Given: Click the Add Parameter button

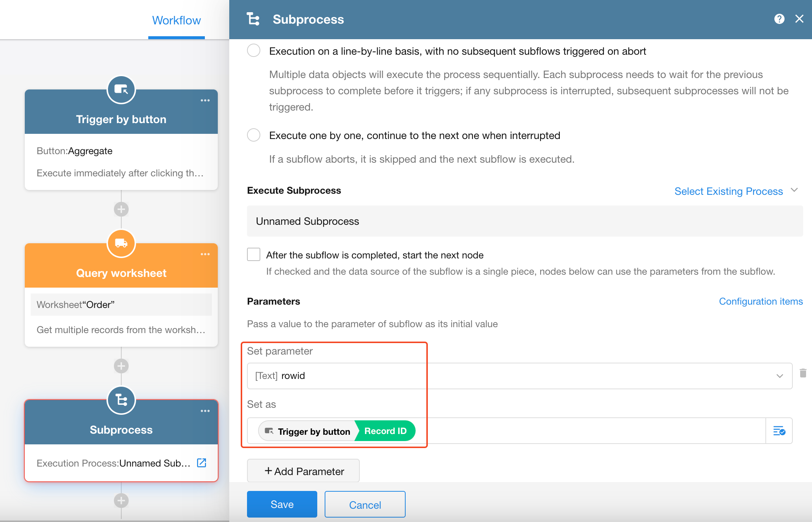Looking at the screenshot, I should [x=303, y=471].
